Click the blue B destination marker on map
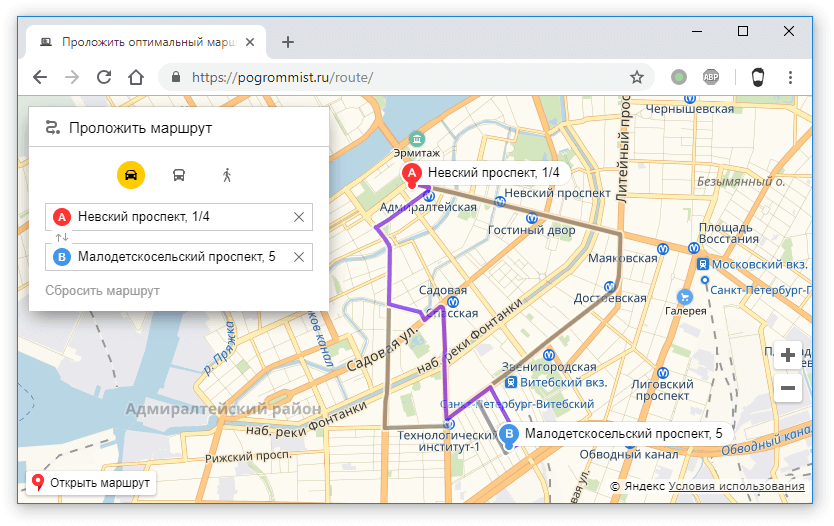 [509, 435]
